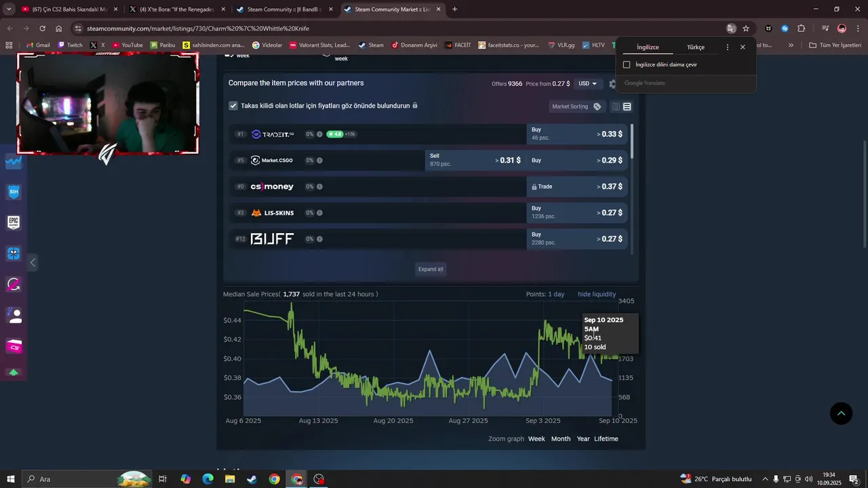The height and width of the screenshot is (488, 868).
Task: Select İngilizce tab in translate popup
Action: [x=648, y=47]
